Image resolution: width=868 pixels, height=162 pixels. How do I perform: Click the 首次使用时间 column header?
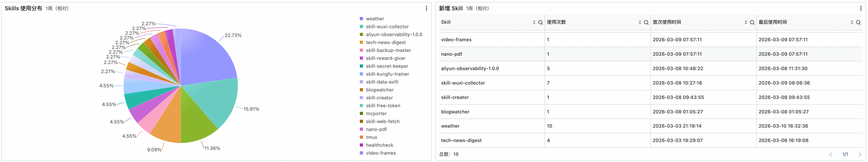[x=667, y=22]
